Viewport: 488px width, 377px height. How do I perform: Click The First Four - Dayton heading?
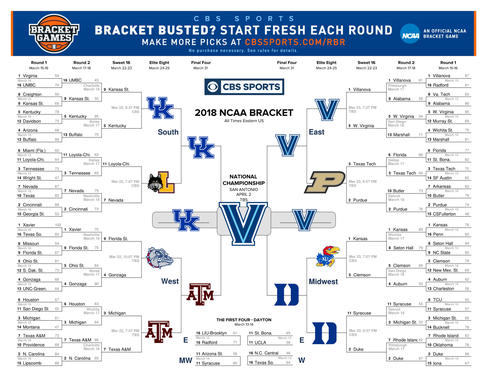pos(244,320)
